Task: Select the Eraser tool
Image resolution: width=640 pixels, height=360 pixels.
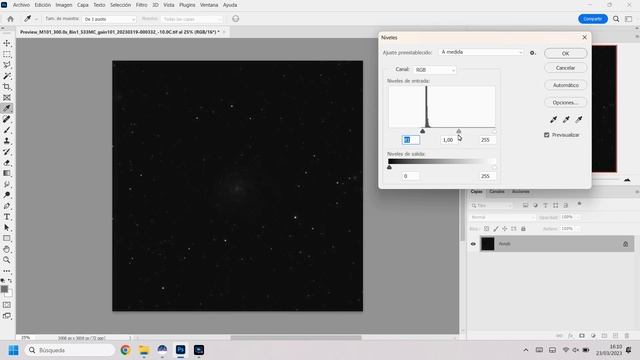Action: (x=7, y=163)
